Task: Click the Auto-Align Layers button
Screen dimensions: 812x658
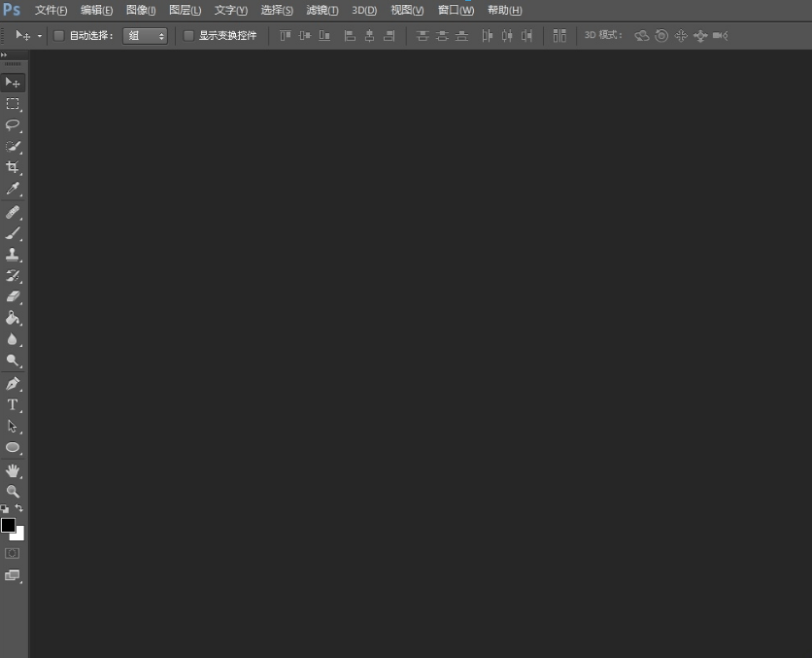Action: (x=559, y=36)
